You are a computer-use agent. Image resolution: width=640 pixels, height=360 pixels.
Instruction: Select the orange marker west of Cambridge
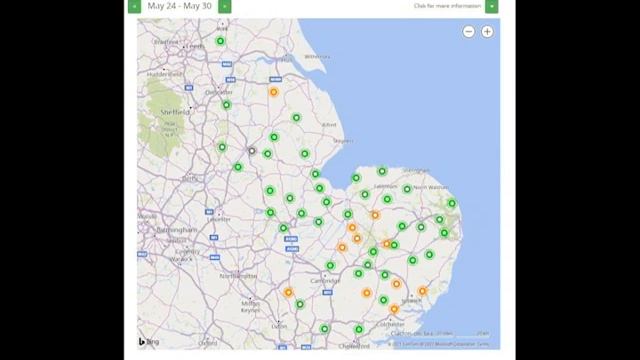point(289,292)
